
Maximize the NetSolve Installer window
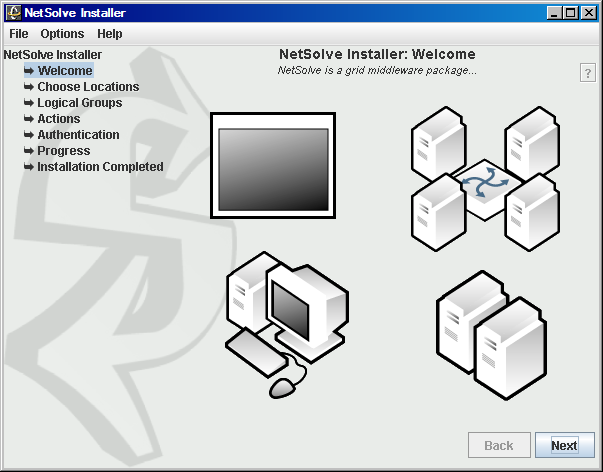[x=572, y=12]
